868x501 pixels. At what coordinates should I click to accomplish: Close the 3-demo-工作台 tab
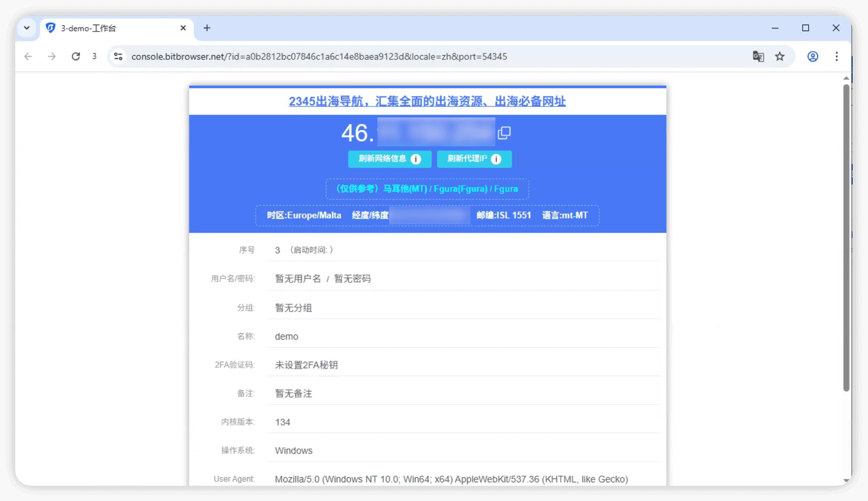(x=183, y=28)
